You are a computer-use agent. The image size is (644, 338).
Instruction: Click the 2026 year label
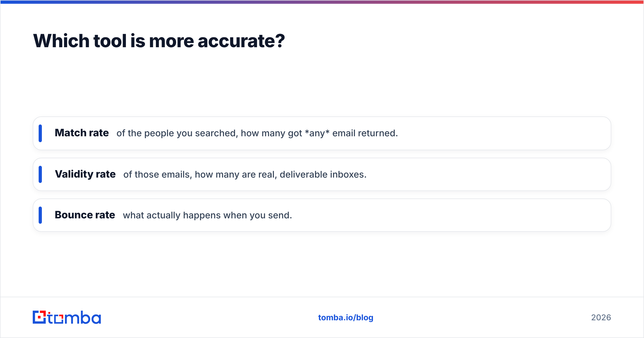601,318
